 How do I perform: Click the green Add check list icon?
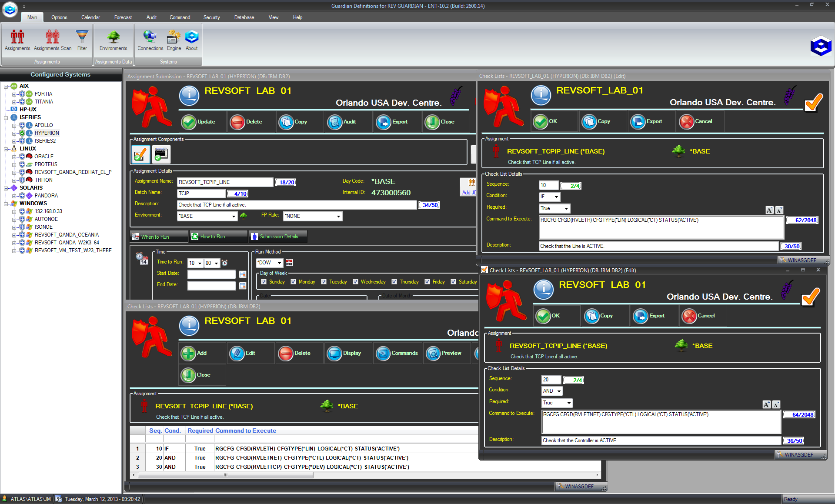pyautogui.click(x=188, y=354)
